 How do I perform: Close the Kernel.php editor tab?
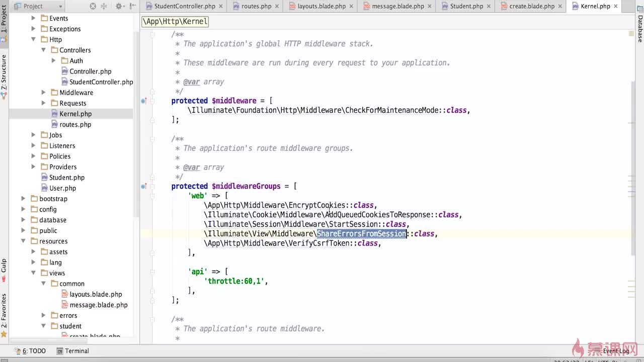coord(616,7)
